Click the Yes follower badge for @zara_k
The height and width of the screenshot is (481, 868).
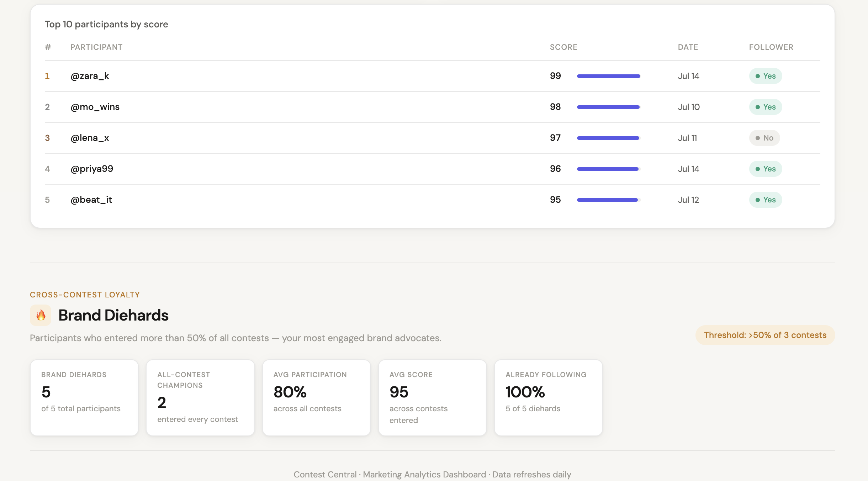765,76
